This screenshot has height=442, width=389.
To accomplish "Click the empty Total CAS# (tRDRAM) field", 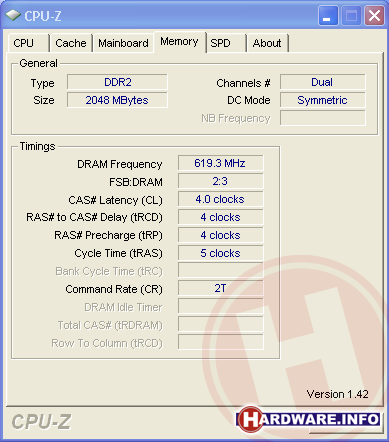I will tap(220, 324).
